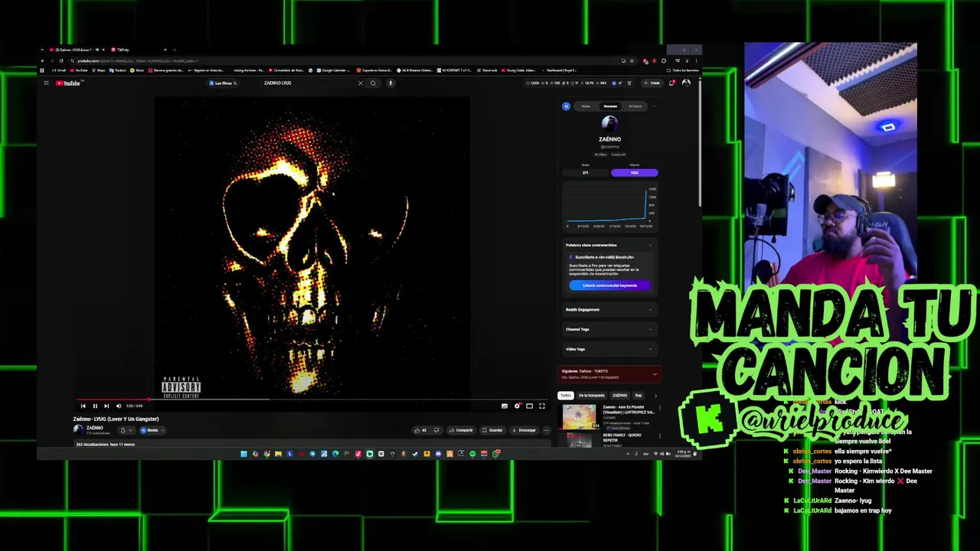Open the YouTube guide hamburger menu
Viewport: 980px width, 551px height.
[46, 83]
